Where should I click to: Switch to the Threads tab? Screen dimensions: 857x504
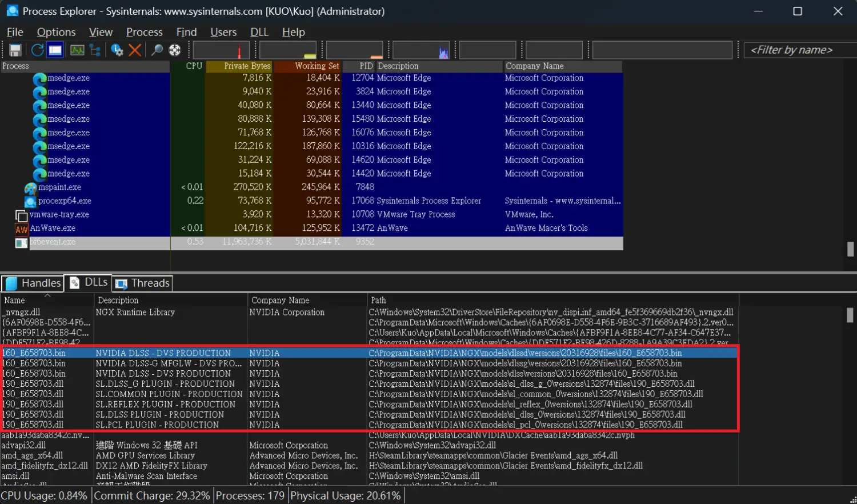coord(142,283)
